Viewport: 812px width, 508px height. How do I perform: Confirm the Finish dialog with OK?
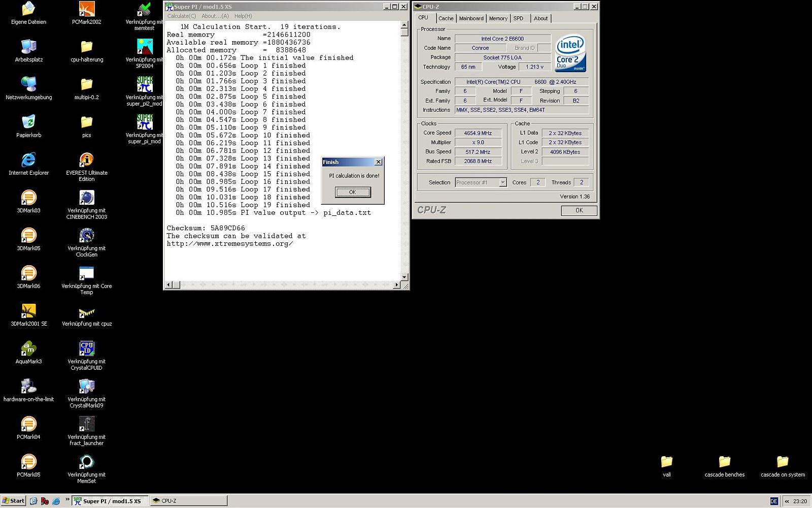coord(353,192)
